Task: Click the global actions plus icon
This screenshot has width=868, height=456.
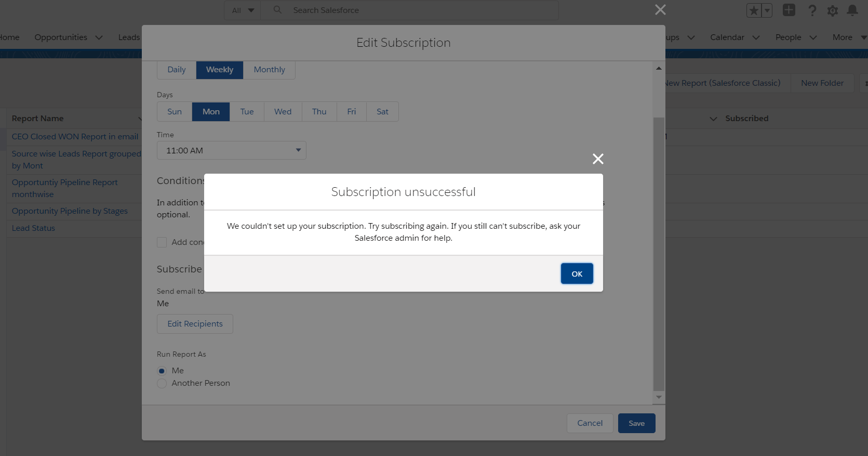Action: click(789, 10)
